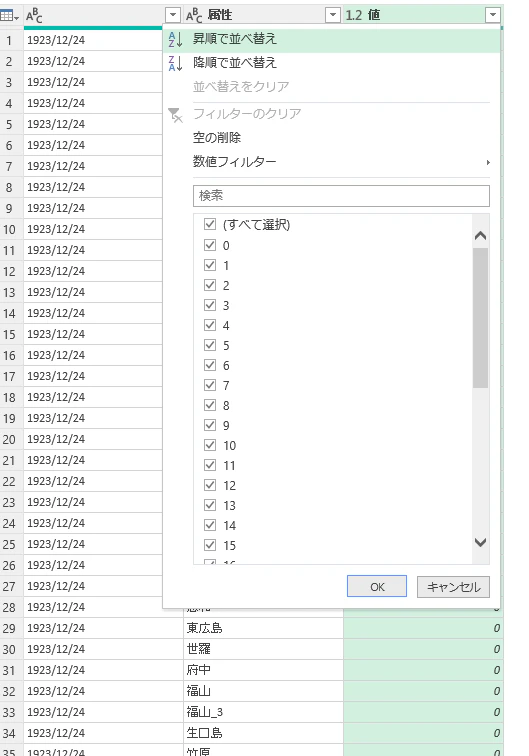
Task: Select 降順で並べ替え
Action: pyautogui.click(x=331, y=63)
